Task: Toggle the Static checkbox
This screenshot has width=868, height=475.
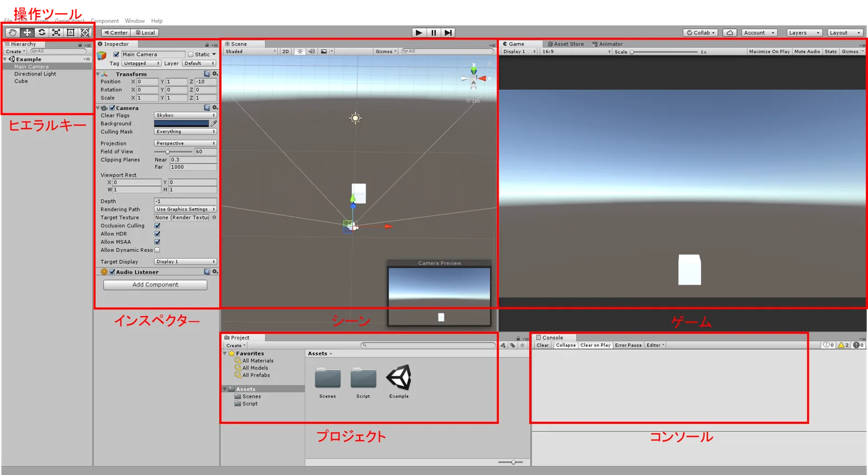Action: pyautogui.click(x=190, y=54)
